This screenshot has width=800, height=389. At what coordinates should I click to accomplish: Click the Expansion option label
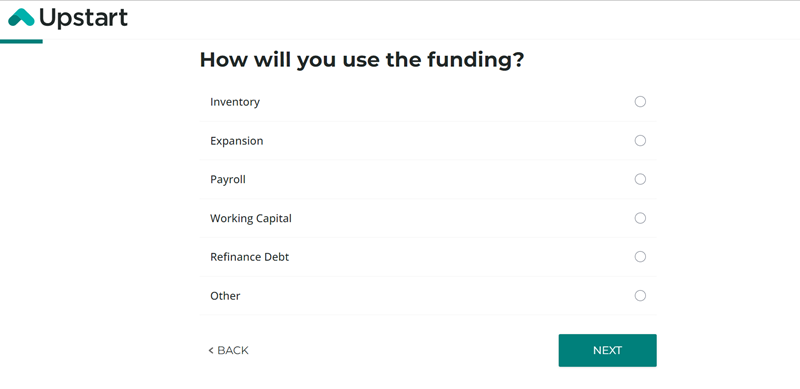click(237, 141)
